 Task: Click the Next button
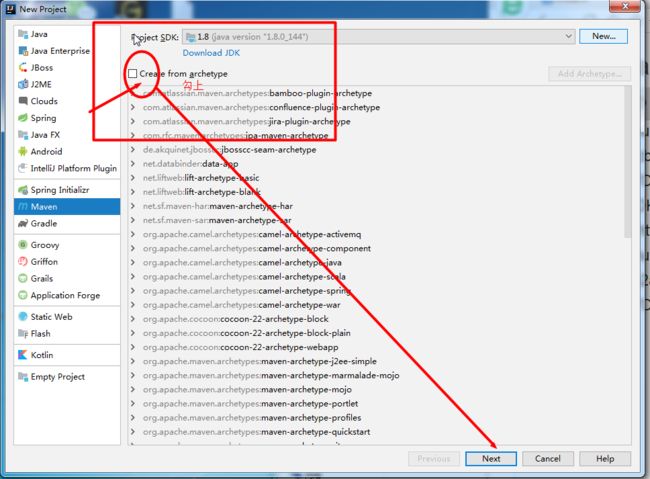(491, 459)
